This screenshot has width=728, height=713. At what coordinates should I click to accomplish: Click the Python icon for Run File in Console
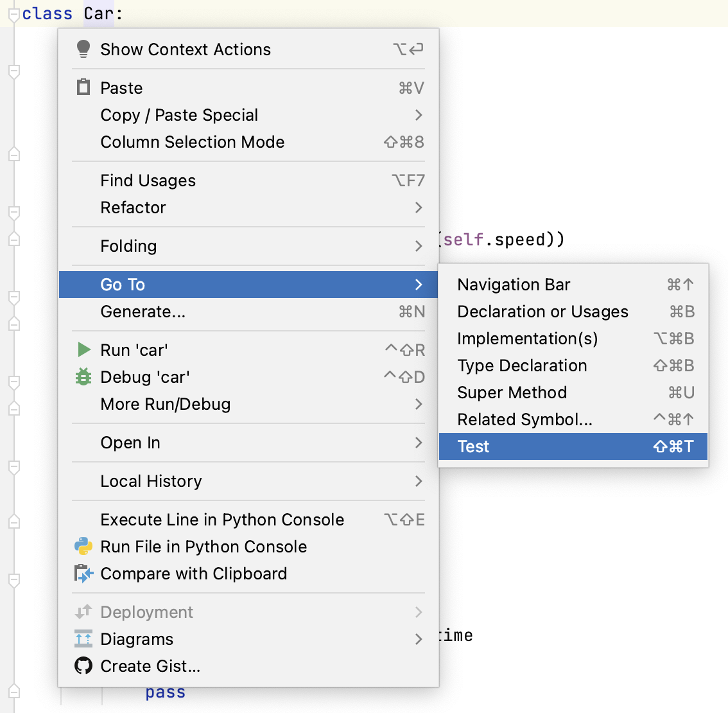pos(83,546)
